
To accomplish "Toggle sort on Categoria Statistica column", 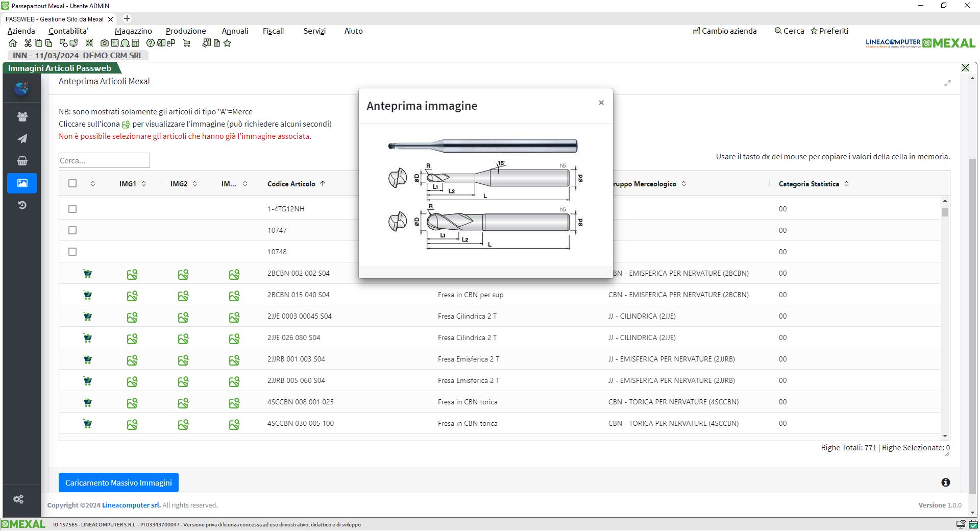I will coord(846,184).
